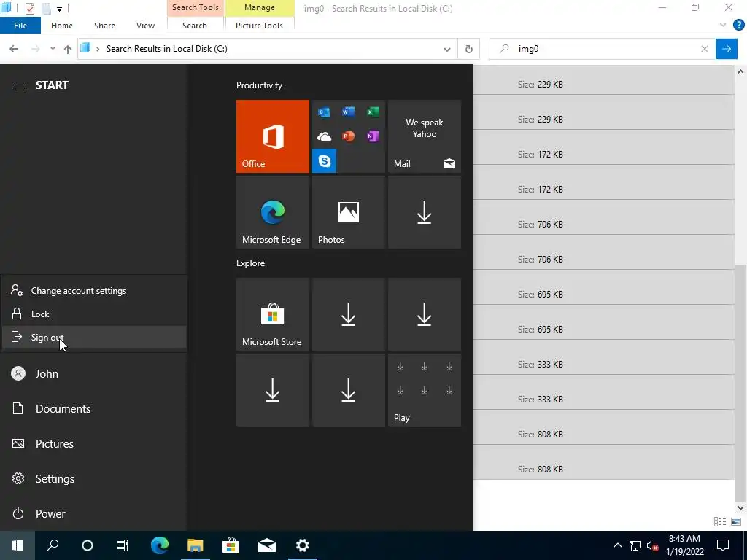Screen dimensions: 747x560
Task: Open Outlook in the Office apps tile
Action: (x=324, y=112)
